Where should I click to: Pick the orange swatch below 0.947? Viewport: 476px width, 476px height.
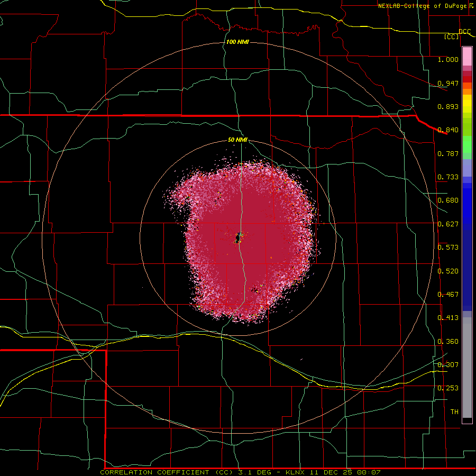click(467, 91)
